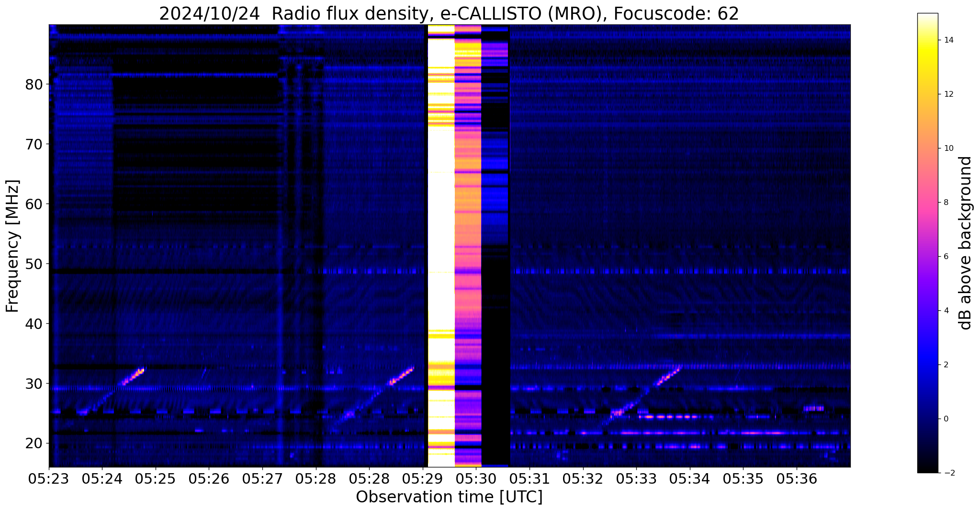This screenshot has height=511, width=980.
Task: Click the 20 tick on the frequency axis
Action: [x=34, y=443]
